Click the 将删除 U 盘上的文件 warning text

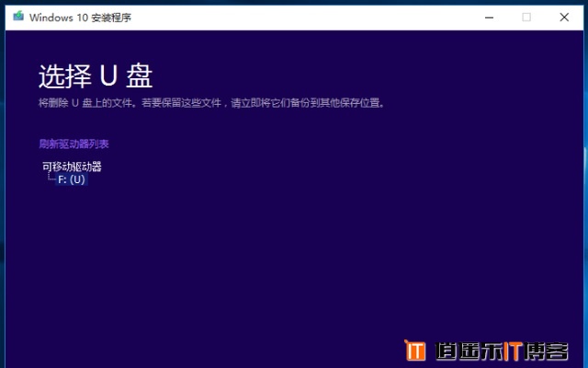212,103
